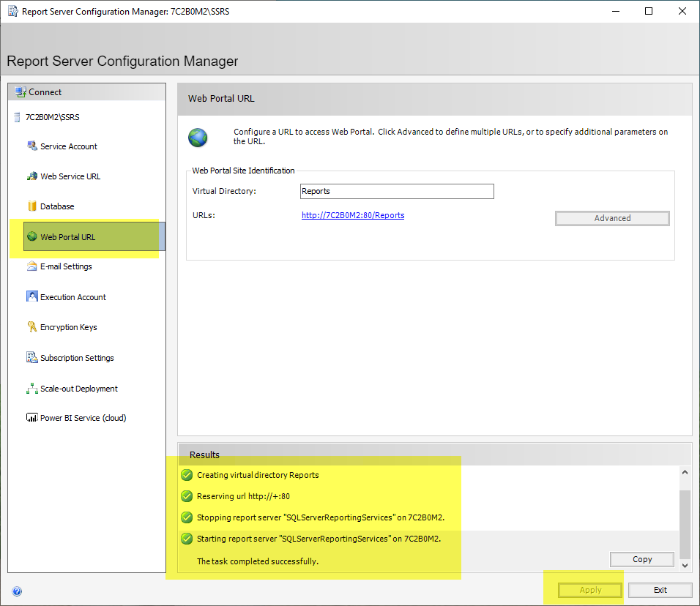Screen dimensions: 700x606
Task: Click the Advanced button
Action: 612,218
